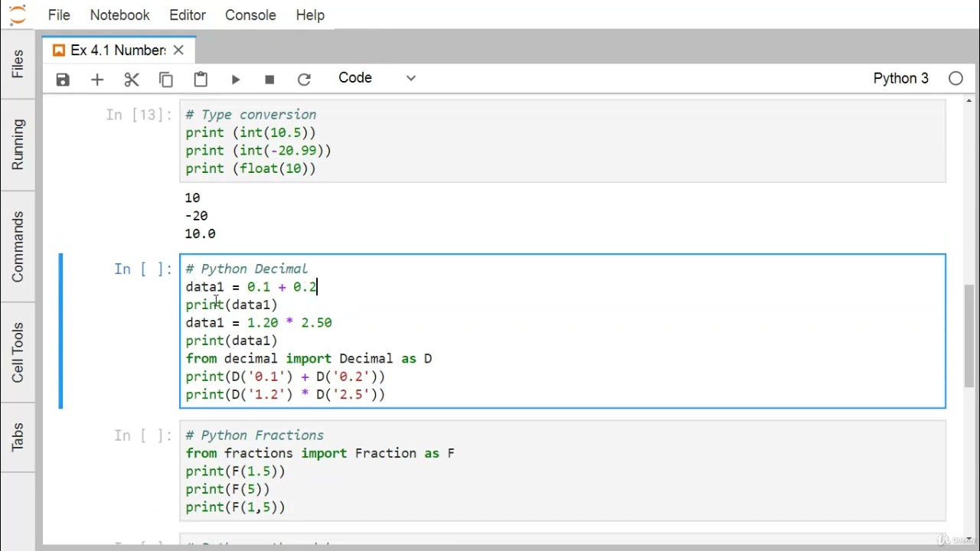The height and width of the screenshot is (551, 980).
Task: Close the Ex 4.1 Numbers notebook tab
Action: coord(178,51)
